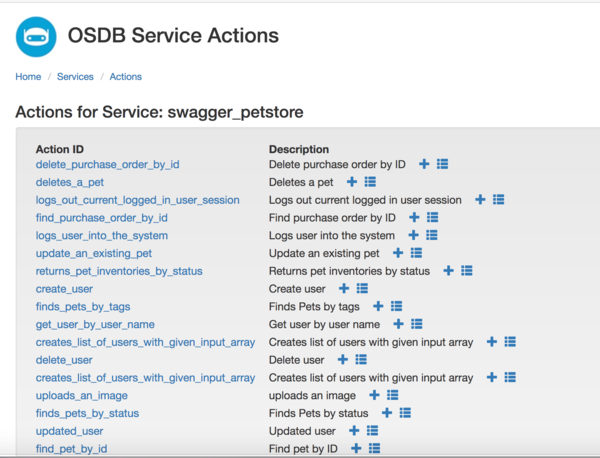Screen dimensions: 600x458
Task: Open the delete_purchase_order_by_id action
Action: 107,164
